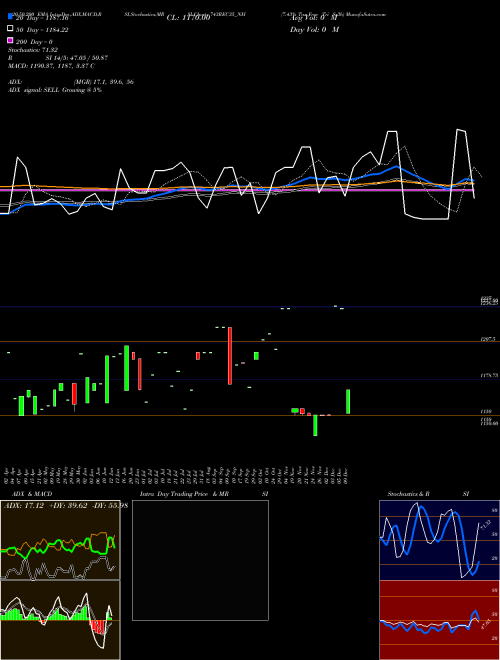
Task: Click the last green candlestick on the chart
Action: tap(348, 402)
